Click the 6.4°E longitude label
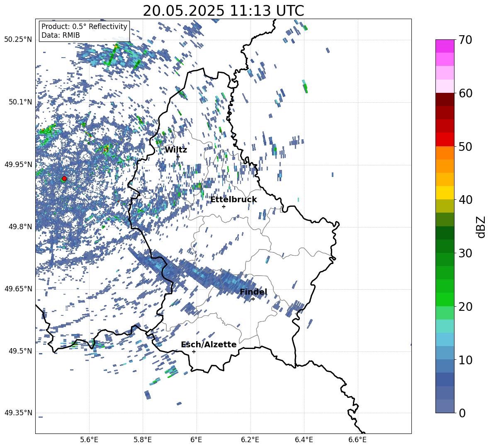 pyautogui.click(x=304, y=440)
